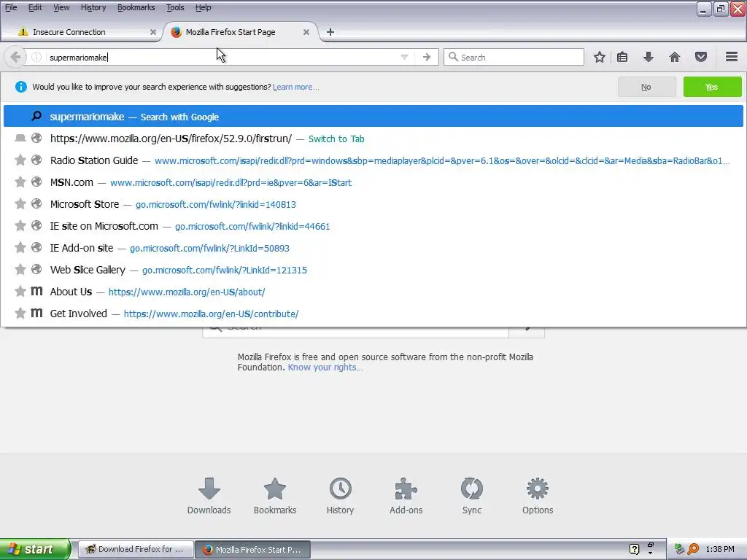Click the site info icon in URL bar
Screen dimensions: 747x560
click(36, 57)
